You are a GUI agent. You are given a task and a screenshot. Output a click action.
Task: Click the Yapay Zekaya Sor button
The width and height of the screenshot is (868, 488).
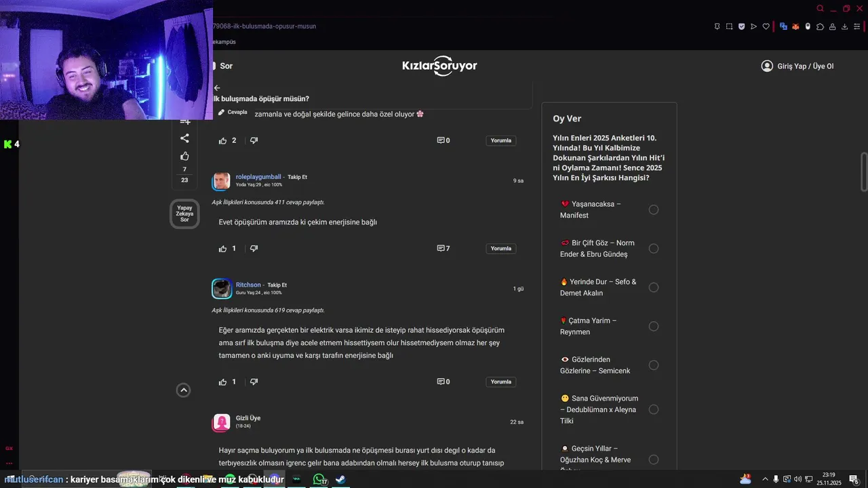click(x=184, y=214)
